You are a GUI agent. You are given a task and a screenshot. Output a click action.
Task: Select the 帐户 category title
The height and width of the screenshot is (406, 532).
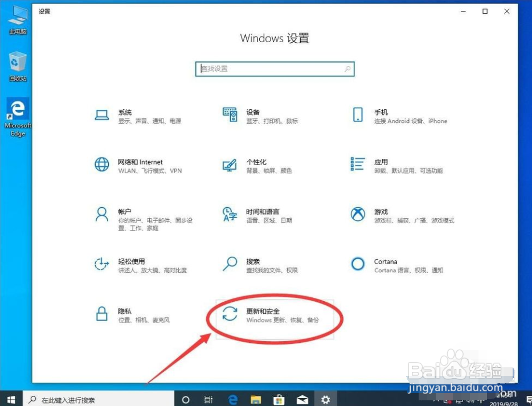(x=125, y=212)
